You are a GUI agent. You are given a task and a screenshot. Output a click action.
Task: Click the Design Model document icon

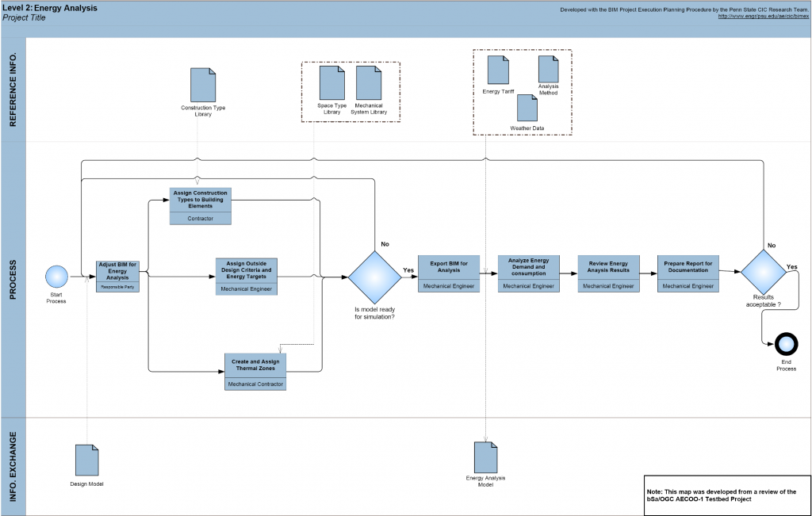tap(86, 460)
